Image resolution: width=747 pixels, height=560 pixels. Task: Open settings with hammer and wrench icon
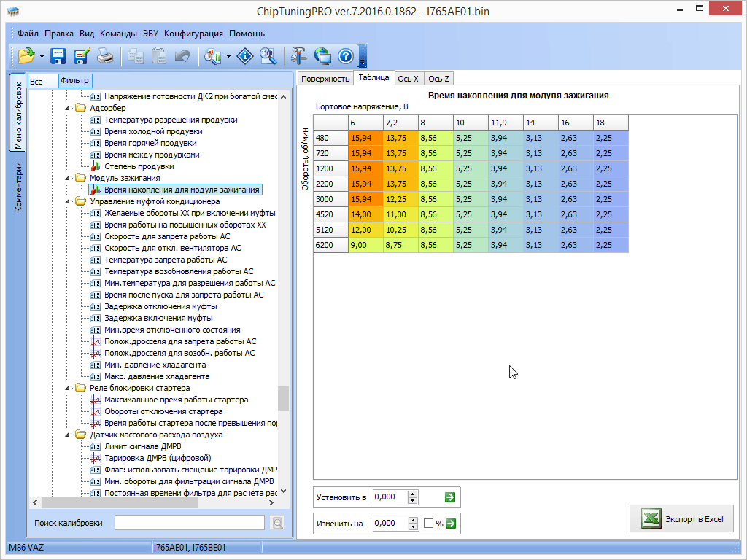(298, 56)
